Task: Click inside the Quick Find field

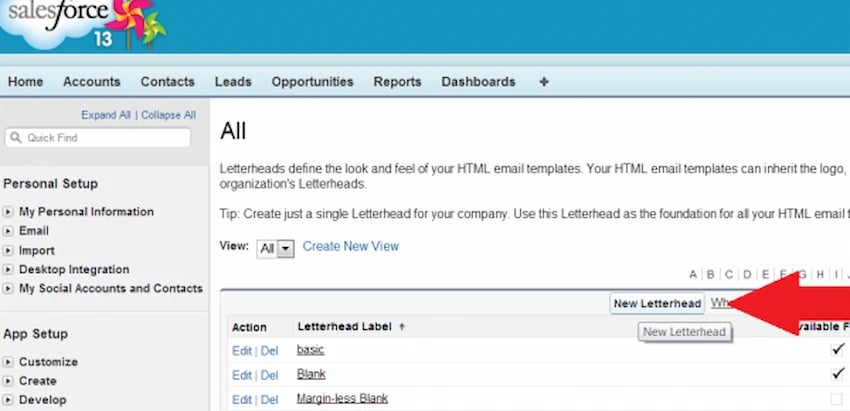Action: [x=98, y=137]
